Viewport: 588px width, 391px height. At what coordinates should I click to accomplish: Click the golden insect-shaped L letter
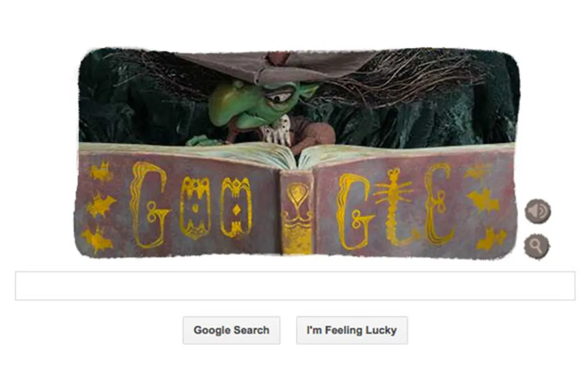[x=394, y=207]
